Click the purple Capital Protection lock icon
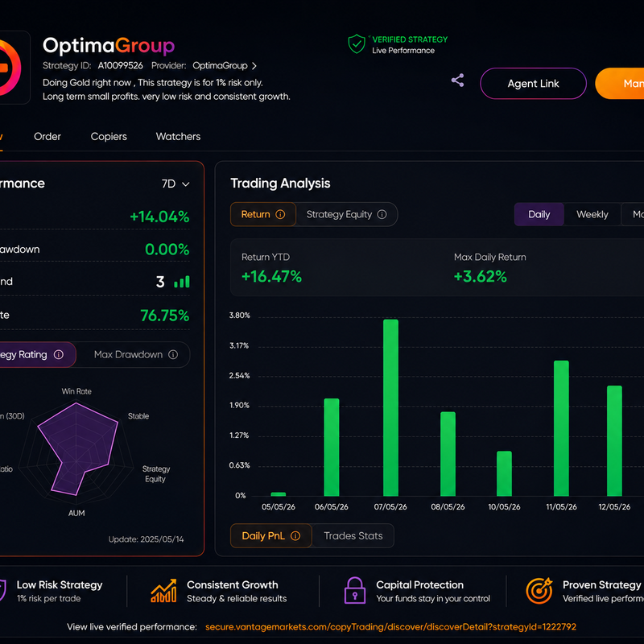Image resolution: width=644 pixels, height=644 pixels. 355,591
